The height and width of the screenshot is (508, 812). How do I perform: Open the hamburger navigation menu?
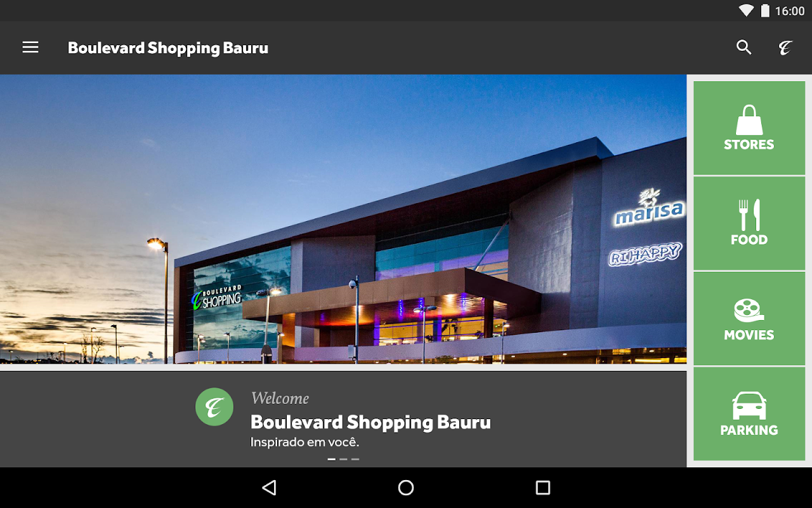click(x=30, y=48)
